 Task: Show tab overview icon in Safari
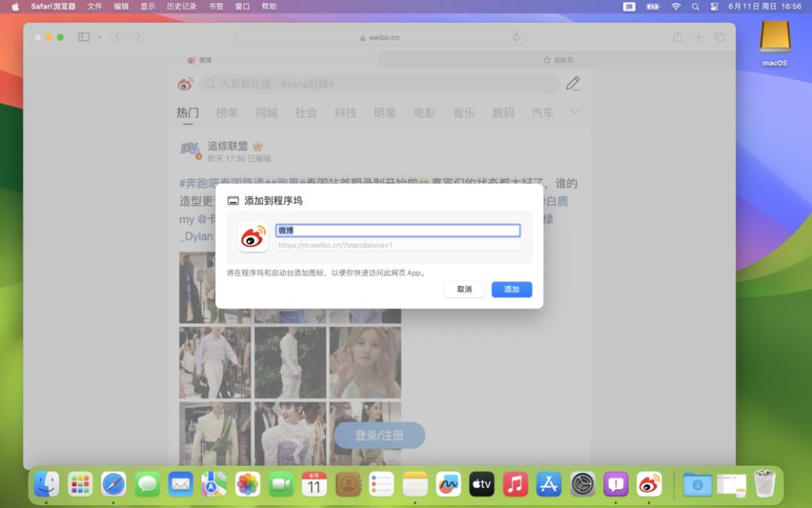(x=720, y=37)
